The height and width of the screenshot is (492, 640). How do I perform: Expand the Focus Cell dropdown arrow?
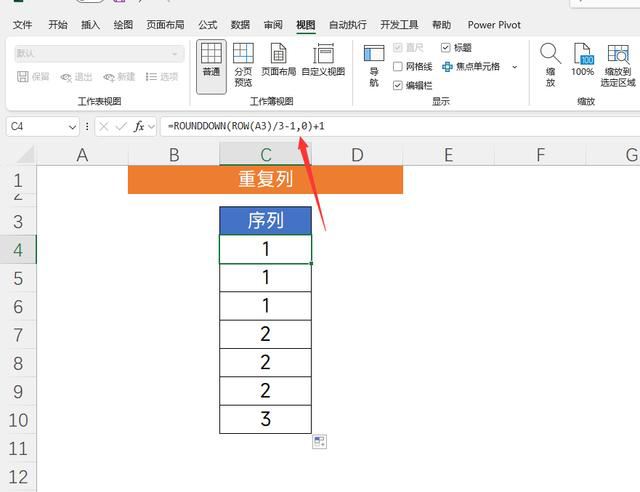tap(515, 67)
